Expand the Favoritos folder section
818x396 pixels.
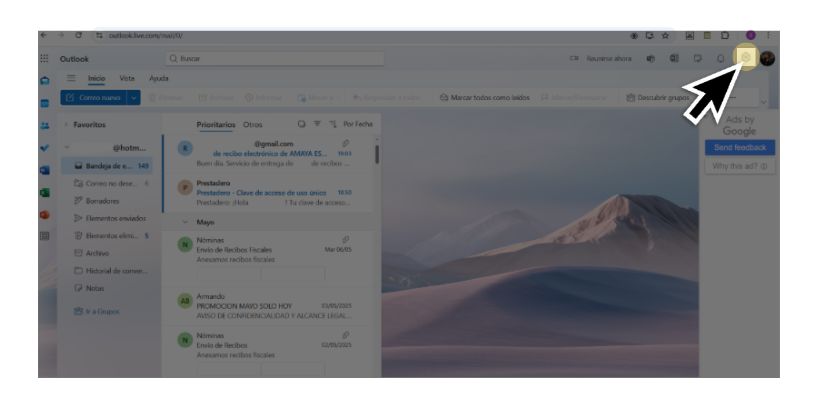coord(66,125)
